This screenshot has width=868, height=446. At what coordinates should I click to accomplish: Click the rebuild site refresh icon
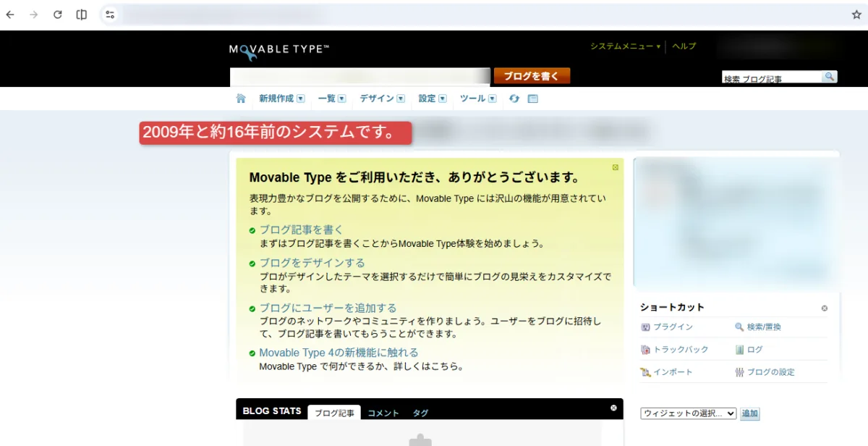click(x=514, y=98)
